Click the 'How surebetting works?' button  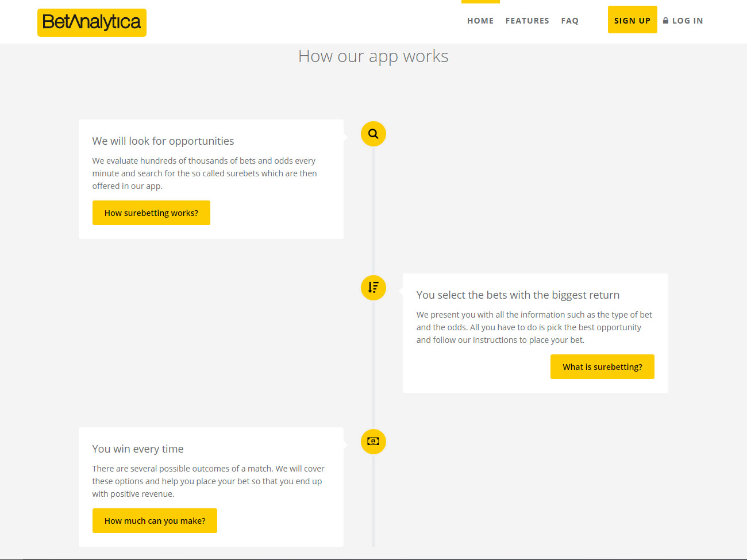pos(151,213)
